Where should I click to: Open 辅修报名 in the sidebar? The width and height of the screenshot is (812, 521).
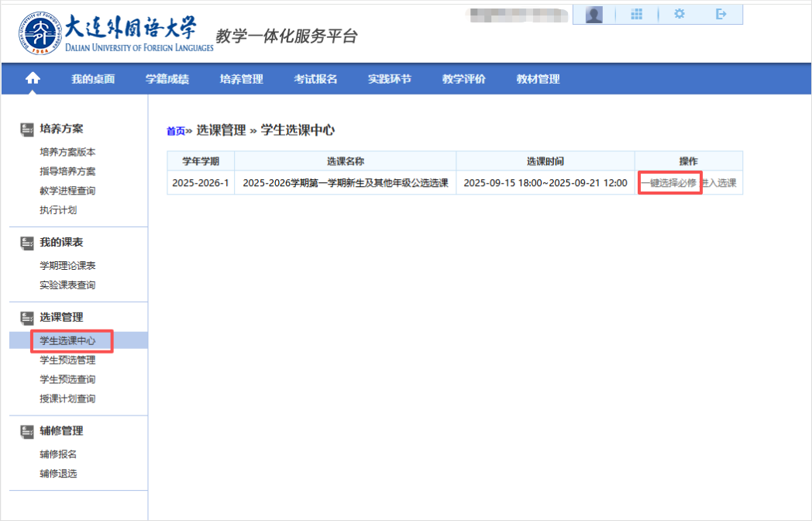[59, 454]
